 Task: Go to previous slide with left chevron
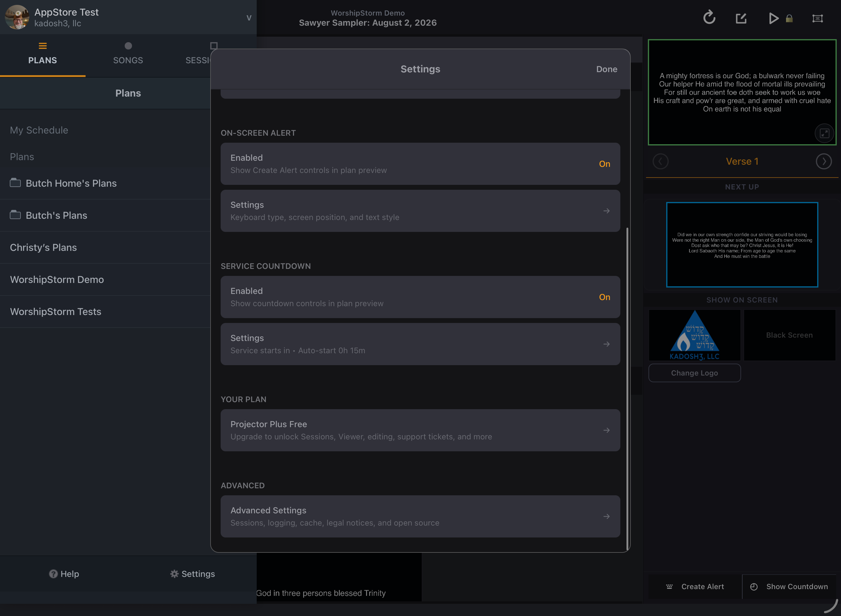point(660,161)
